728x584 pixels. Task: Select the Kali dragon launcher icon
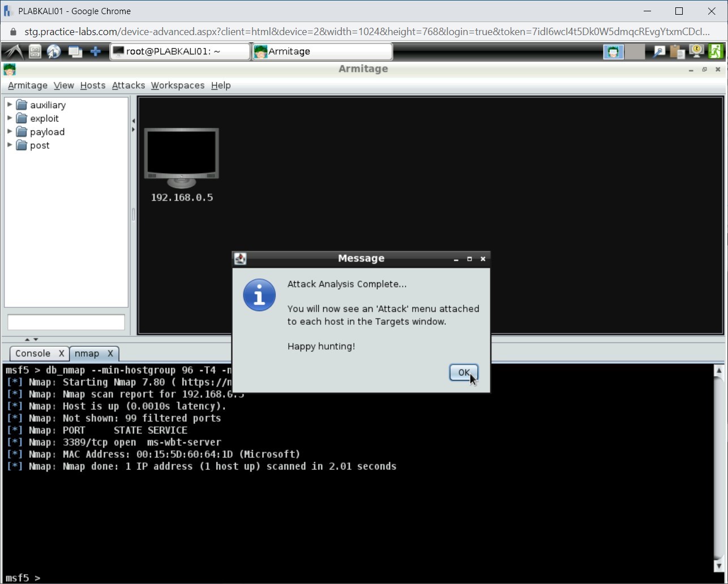(x=12, y=51)
